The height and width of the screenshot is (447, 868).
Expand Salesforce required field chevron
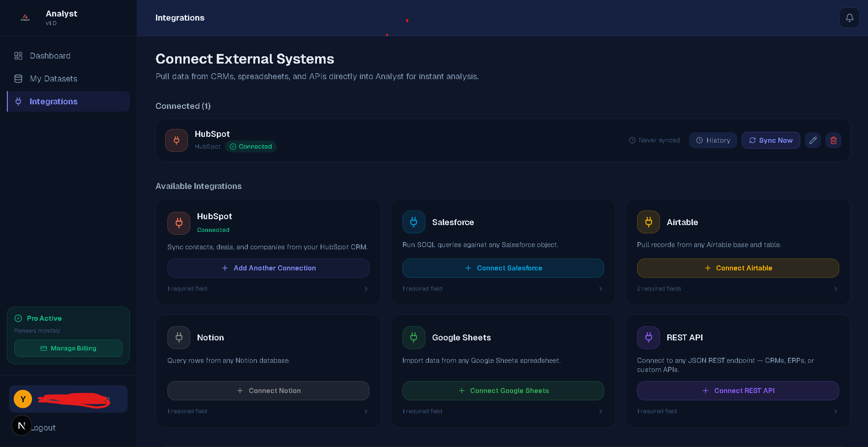(600, 289)
